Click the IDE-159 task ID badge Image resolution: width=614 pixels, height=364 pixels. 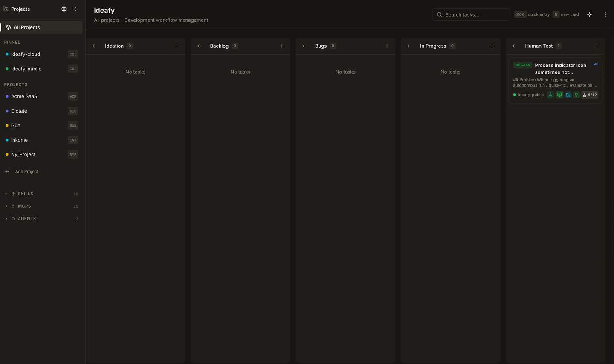coord(522,65)
